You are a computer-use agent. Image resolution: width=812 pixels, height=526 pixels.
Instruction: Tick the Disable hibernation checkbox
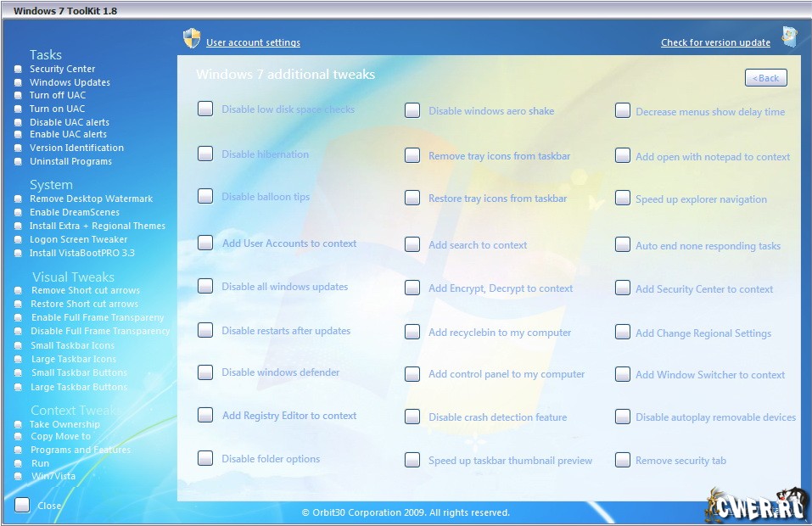coord(205,154)
